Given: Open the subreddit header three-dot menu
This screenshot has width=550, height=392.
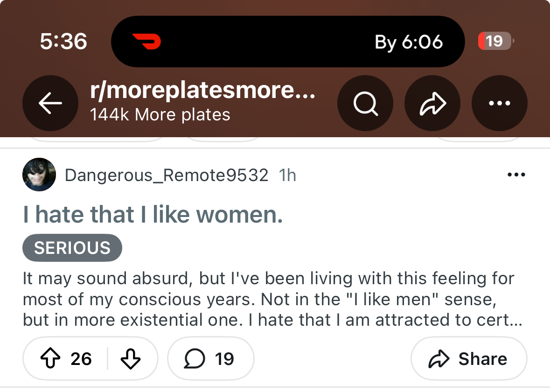Looking at the screenshot, I should pos(499,104).
